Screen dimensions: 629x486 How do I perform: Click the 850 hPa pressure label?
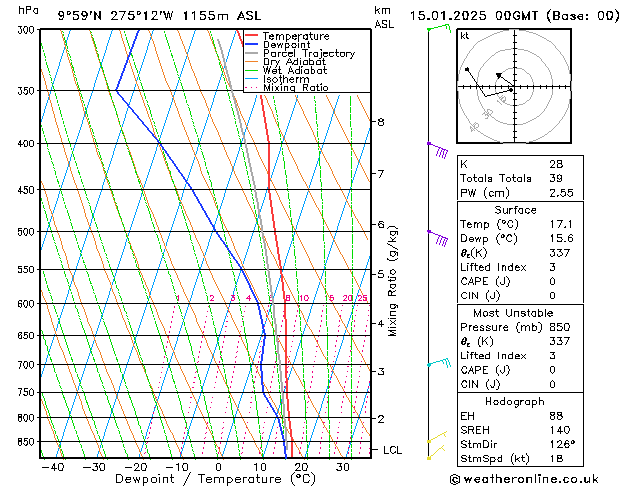pos(27,442)
